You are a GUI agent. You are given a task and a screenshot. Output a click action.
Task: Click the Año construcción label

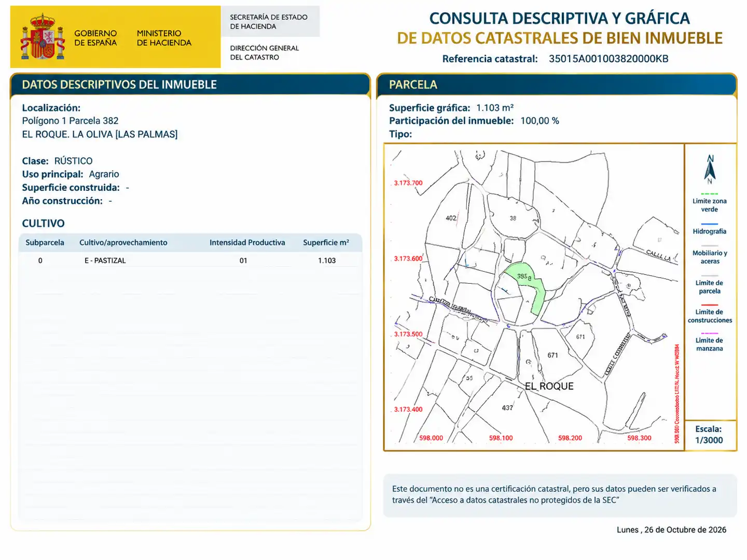62,201
